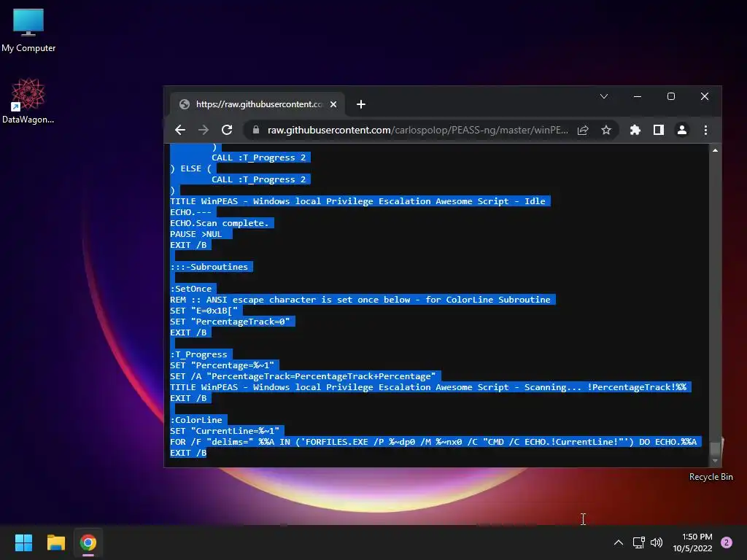Focus the address bar URL field
Image resolution: width=747 pixels, height=560 pixels.
point(417,130)
